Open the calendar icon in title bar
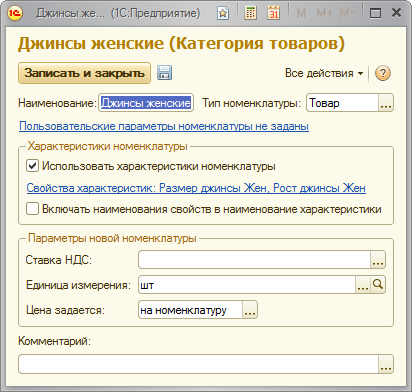 273,13
